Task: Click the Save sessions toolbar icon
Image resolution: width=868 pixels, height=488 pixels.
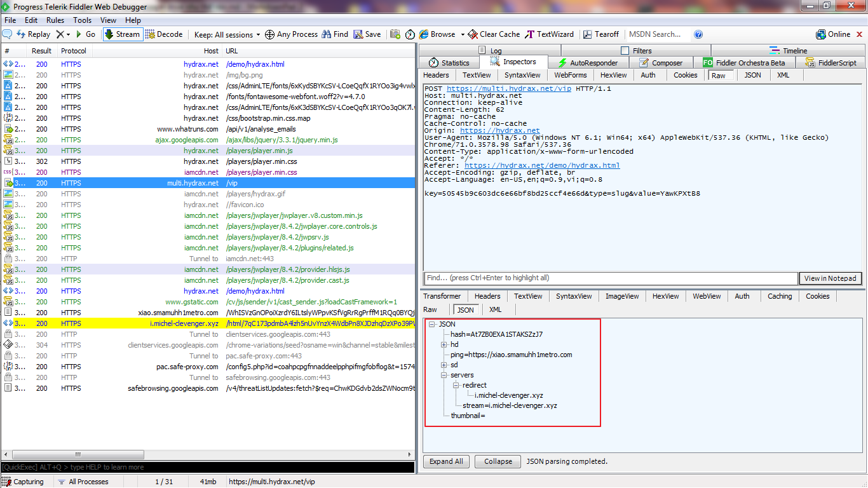Action: pos(358,34)
